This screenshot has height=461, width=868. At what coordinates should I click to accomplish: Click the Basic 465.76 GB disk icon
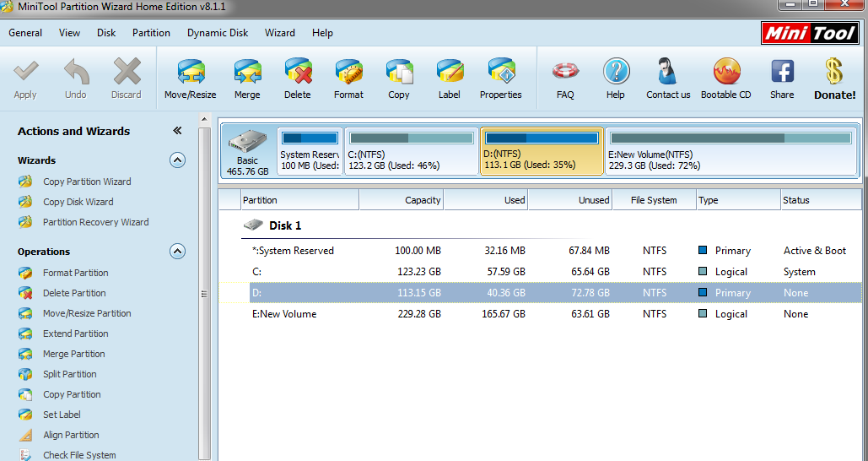tap(248, 141)
